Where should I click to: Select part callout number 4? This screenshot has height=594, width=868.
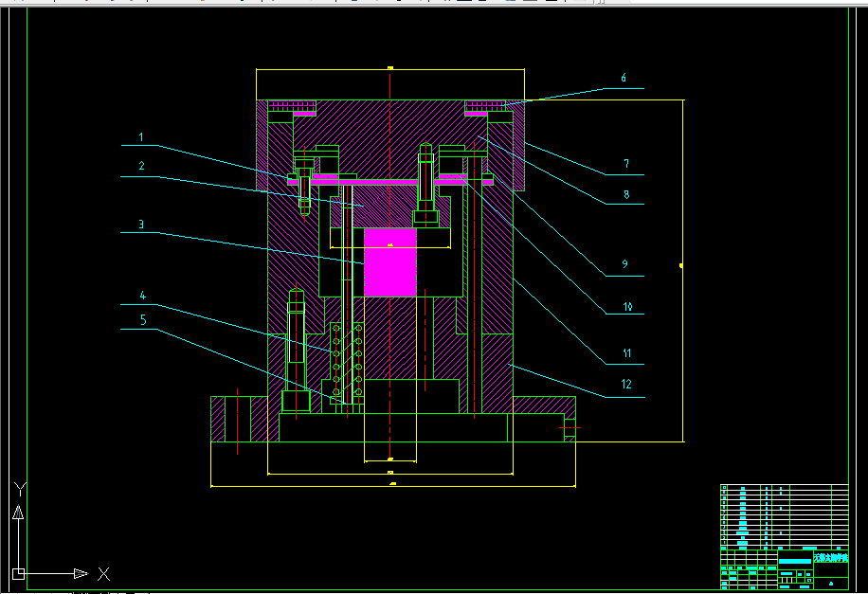pos(143,296)
